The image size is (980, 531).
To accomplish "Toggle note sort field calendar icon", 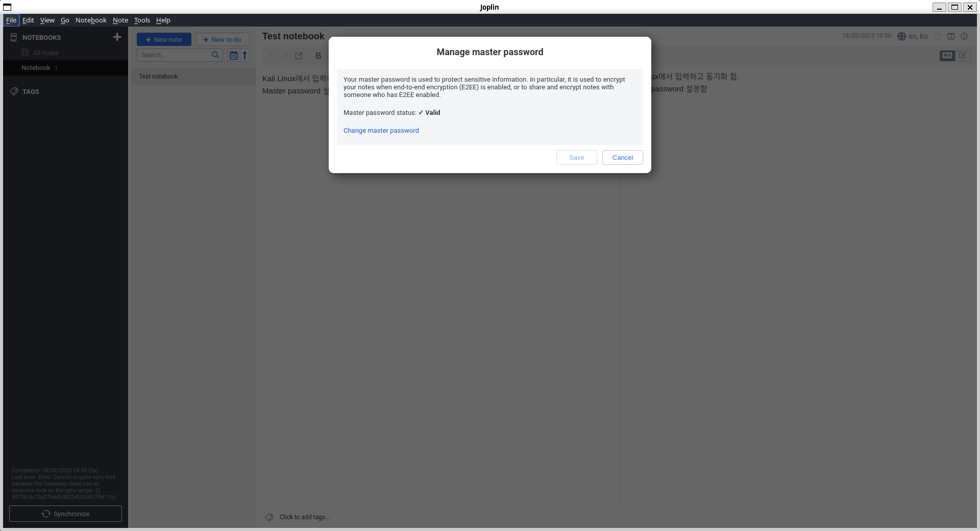I will pos(233,55).
